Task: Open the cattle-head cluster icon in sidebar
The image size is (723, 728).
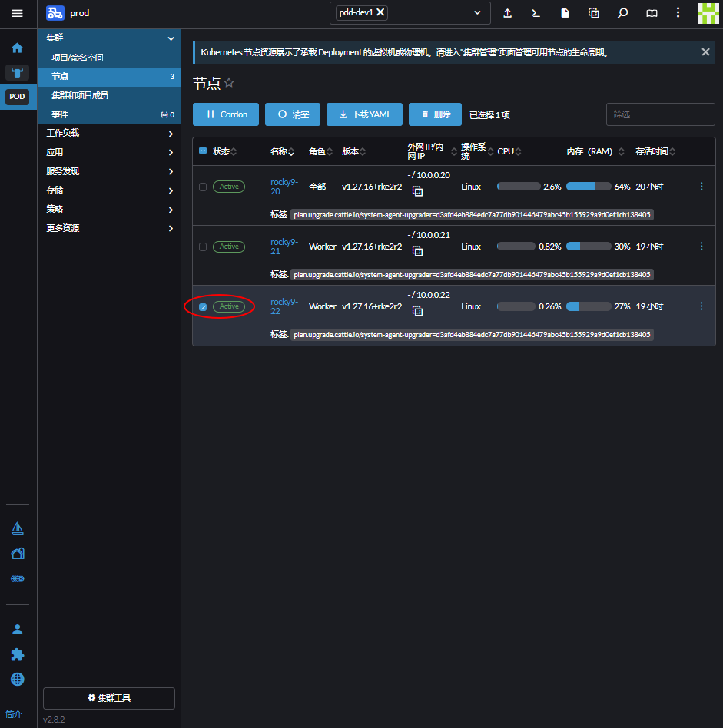Action: (x=17, y=73)
